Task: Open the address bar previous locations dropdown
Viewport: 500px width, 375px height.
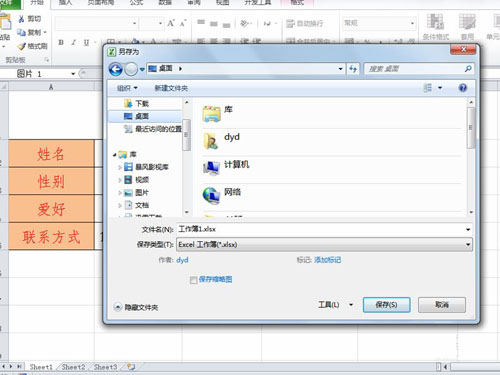Action: point(340,69)
